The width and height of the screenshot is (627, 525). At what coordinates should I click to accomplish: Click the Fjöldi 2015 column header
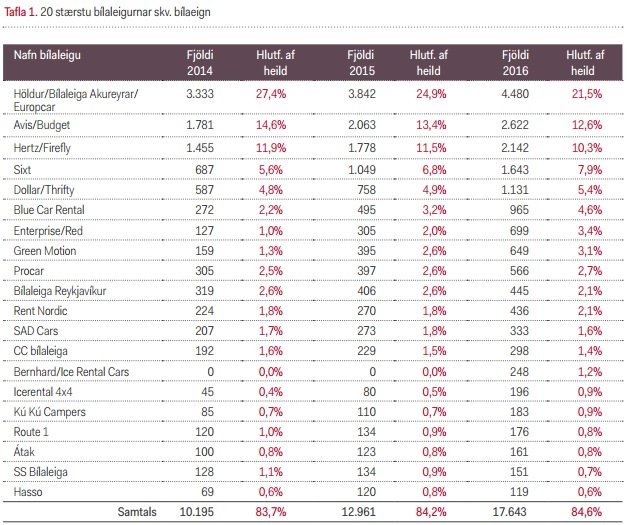click(x=358, y=64)
